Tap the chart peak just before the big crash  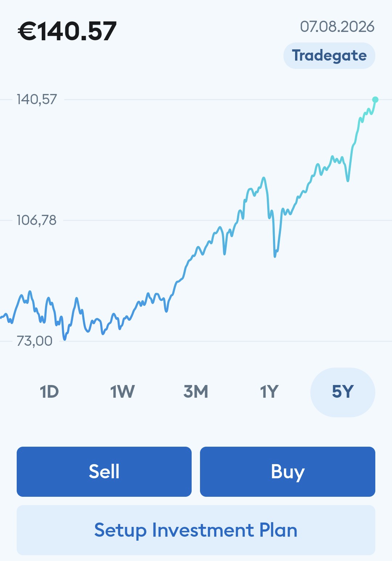(x=264, y=178)
